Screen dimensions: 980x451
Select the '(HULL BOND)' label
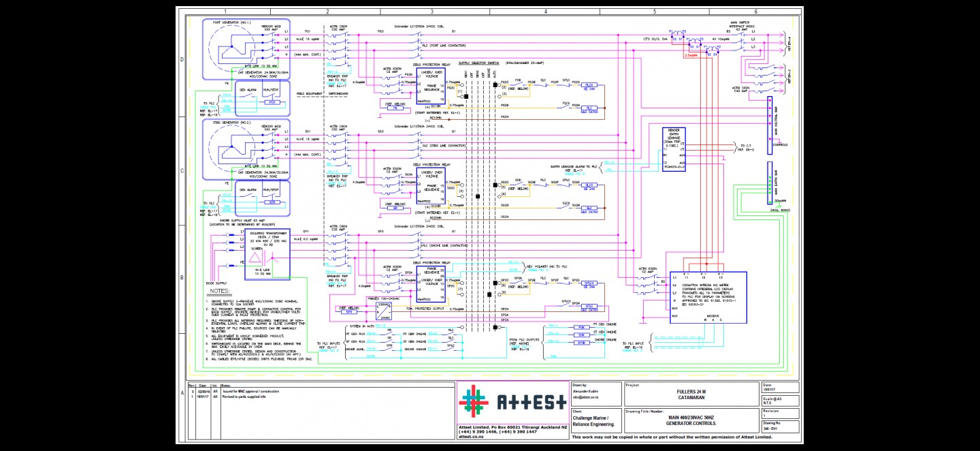click(780, 211)
